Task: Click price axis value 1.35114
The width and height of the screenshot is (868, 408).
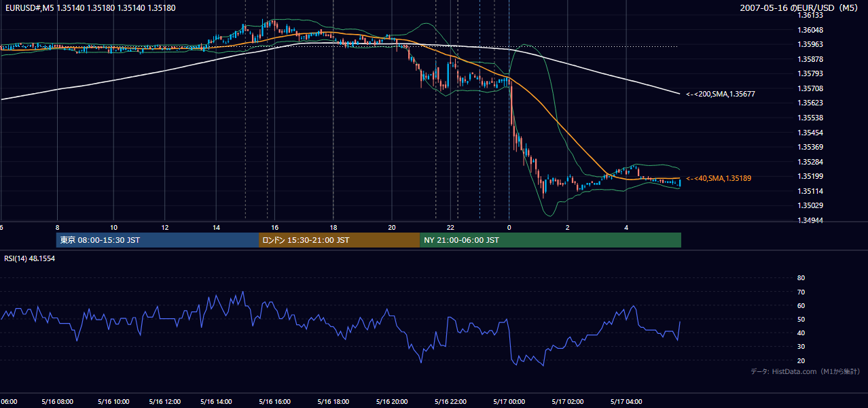Action: (x=810, y=191)
